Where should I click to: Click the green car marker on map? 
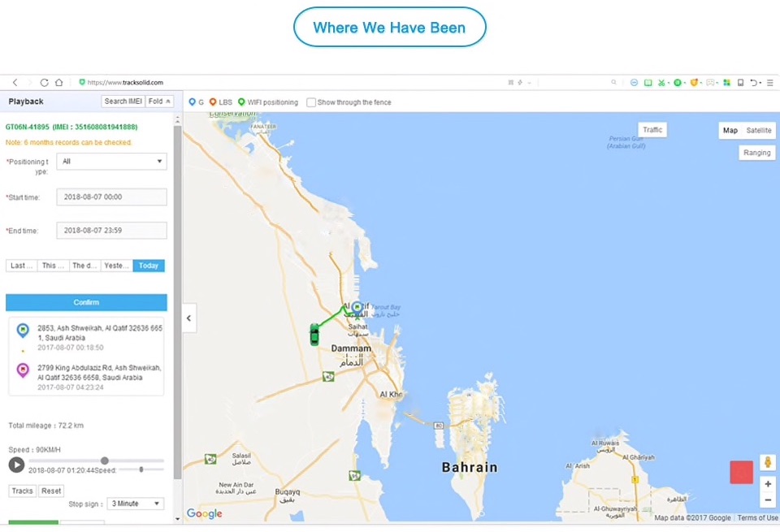[x=314, y=334]
